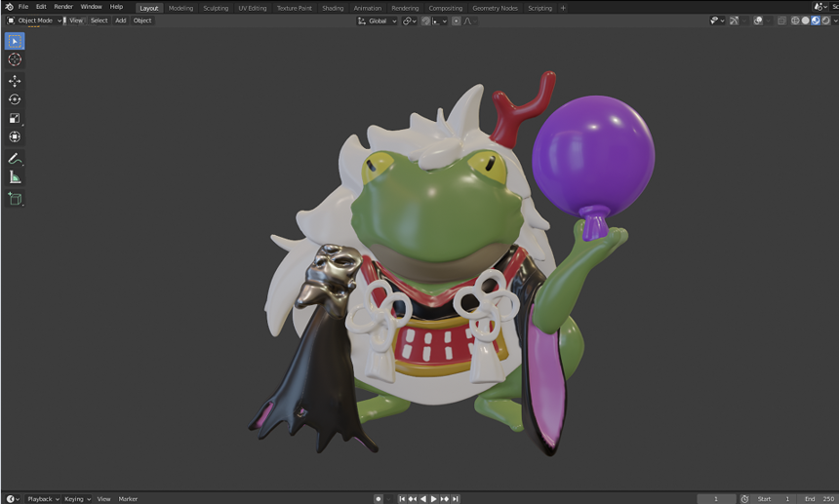Toggle proportional editing

pyautogui.click(x=456, y=20)
